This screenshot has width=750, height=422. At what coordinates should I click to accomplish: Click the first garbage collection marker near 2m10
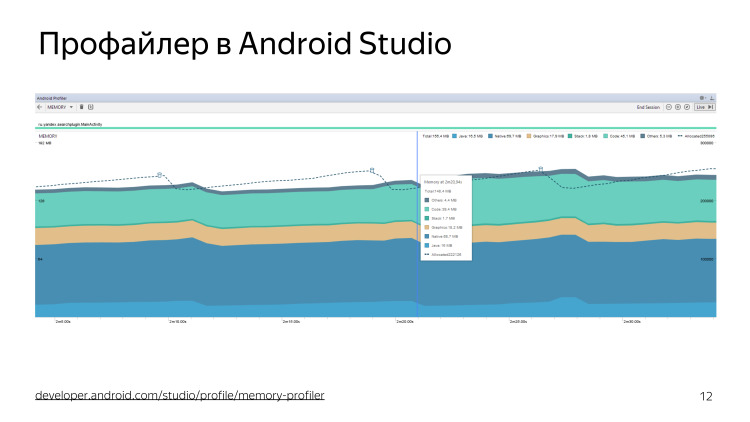pos(159,175)
